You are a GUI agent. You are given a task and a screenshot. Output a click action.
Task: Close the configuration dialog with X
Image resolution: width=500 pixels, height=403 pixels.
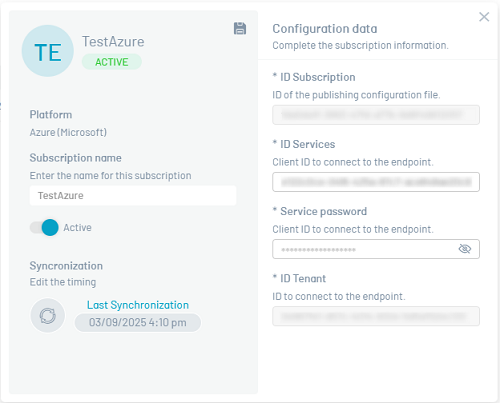tap(484, 17)
